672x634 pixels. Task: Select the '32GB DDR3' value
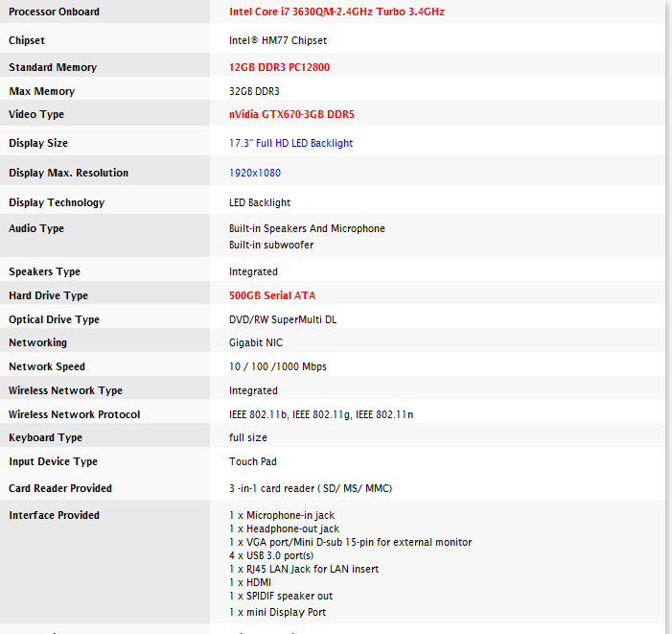[254, 91]
